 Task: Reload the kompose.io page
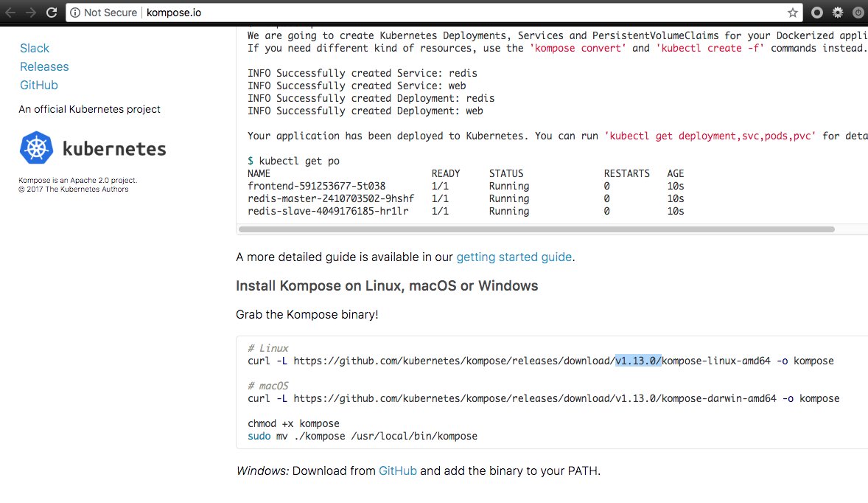click(52, 13)
